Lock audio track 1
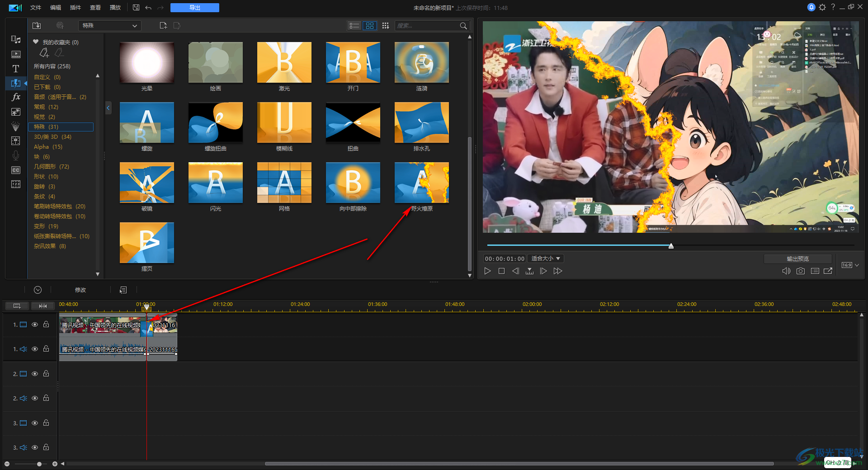The height and width of the screenshot is (470, 868). (46, 348)
